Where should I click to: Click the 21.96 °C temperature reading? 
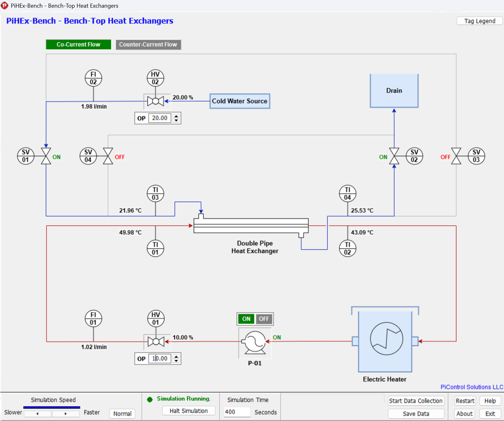pos(130,210)
